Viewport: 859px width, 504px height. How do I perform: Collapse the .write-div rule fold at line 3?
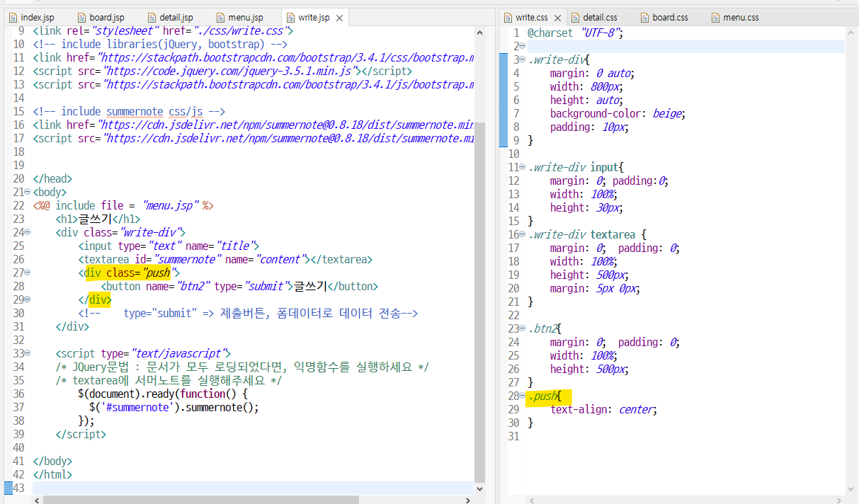[x=523, y=59]
